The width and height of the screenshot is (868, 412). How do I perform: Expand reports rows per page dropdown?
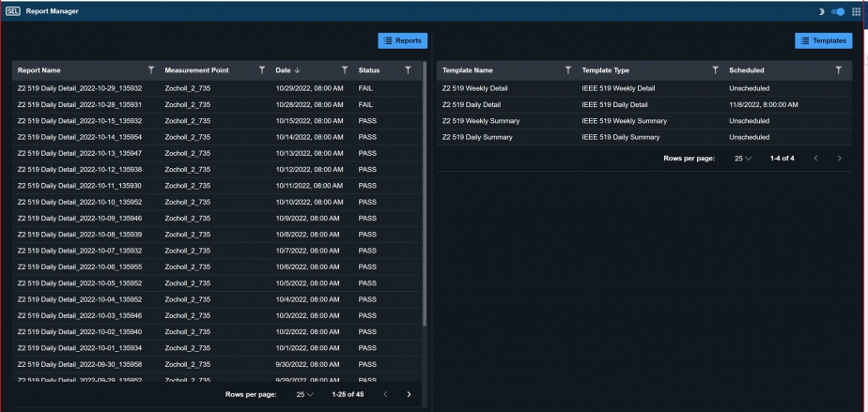click(x=302, y=394)
